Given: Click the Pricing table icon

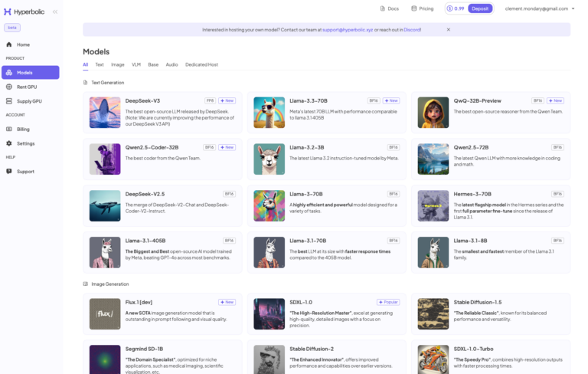Looking at the screenshot, I should pos(414,8).
